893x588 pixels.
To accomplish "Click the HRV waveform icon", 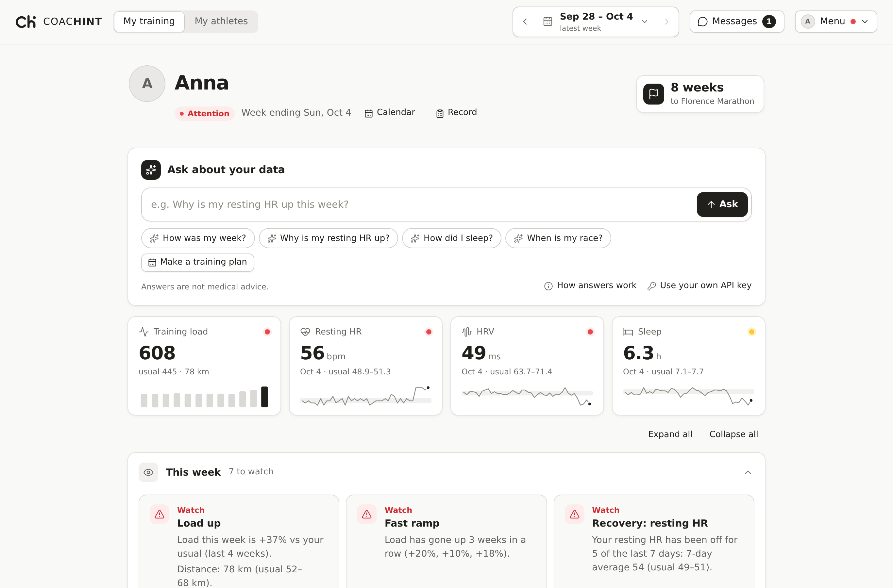I will click(x=466, y=332).
